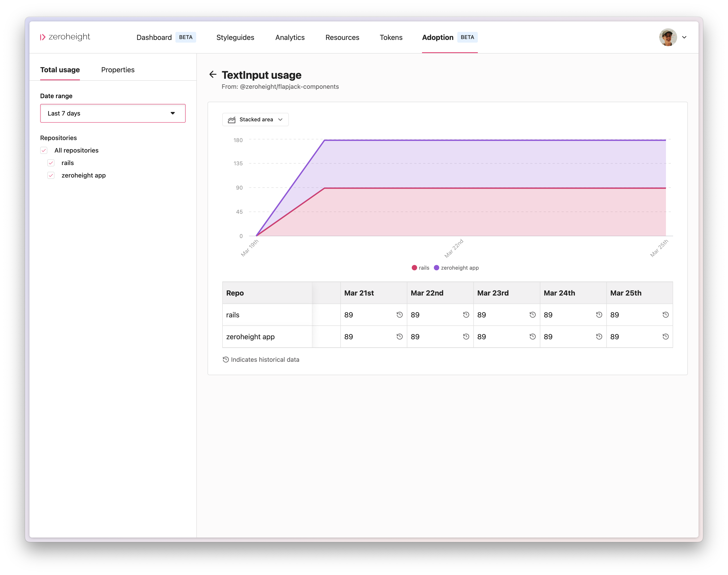The height and width of the screenshot is (575, 728).
Task: Click the Mar 22nd column header
Action: 440,293
